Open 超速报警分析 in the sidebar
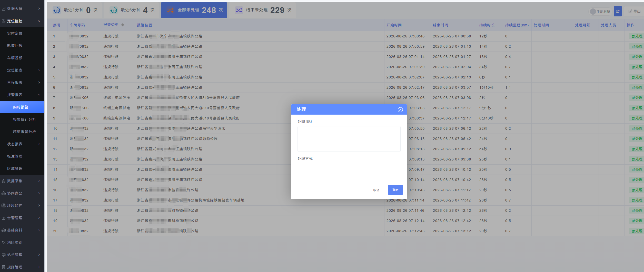This screenshot has height=272, width=644. pyautogui.click(x=22, y=132)
